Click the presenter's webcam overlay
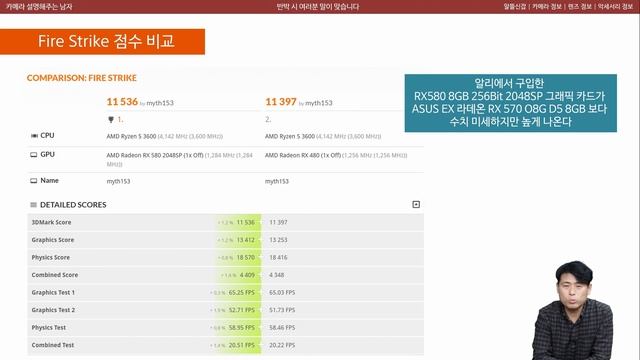Viewport: 640px width, 360px height. 573,310
